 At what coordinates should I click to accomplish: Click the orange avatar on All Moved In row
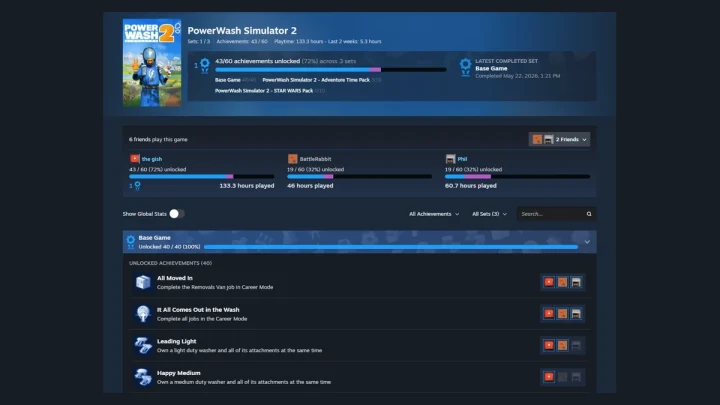pyautogui.click(x=562, y=282)
